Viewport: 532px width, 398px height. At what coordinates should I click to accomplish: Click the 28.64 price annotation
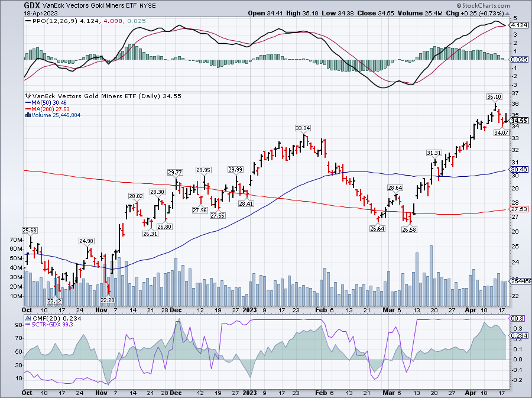[395, 187]
